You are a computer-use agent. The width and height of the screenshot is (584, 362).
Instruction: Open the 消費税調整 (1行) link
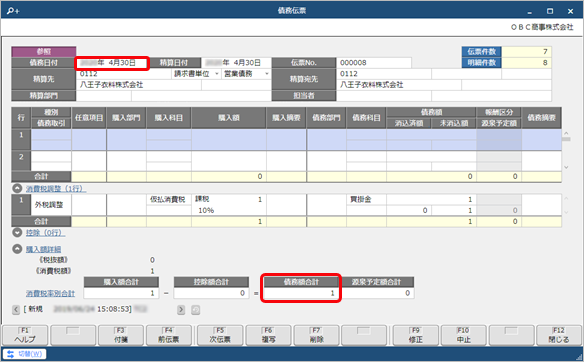click(x=56, y=189)
